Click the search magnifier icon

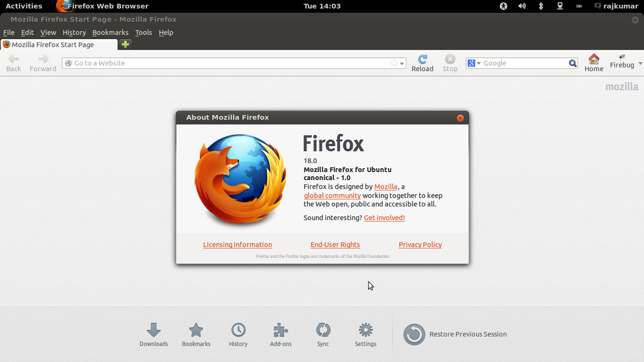pos(572,63)
